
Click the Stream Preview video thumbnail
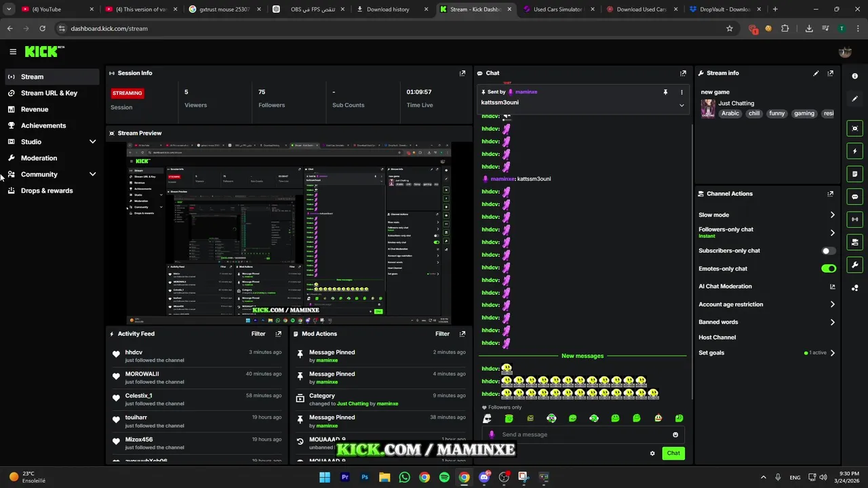click(x=289, y=232)
